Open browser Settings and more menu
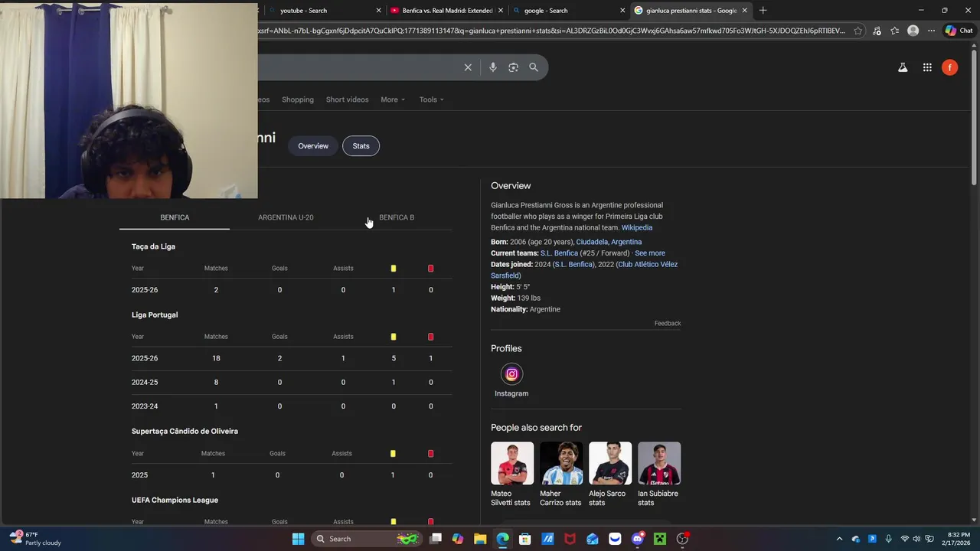This screenshot has height=551, width=980. point(931,31)
